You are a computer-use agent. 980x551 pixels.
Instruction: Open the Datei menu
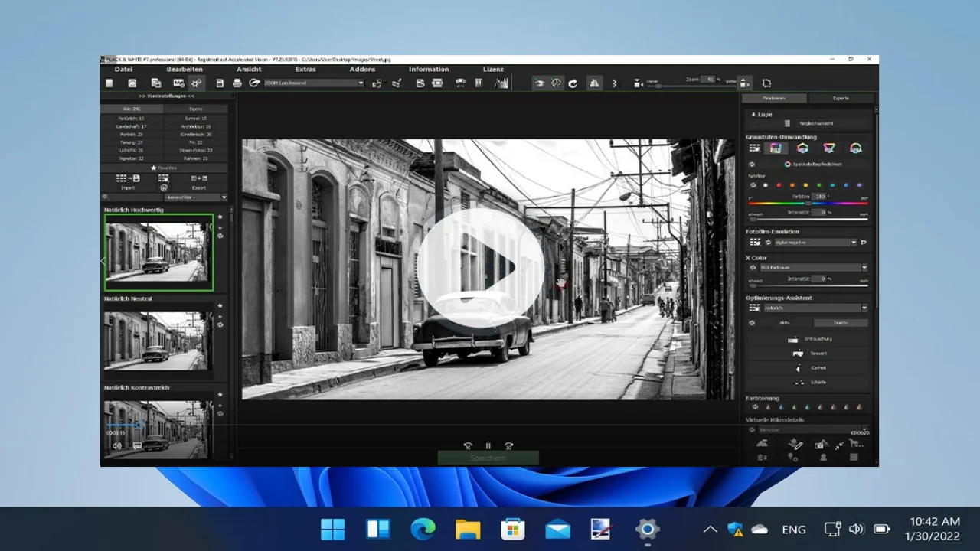[123, 70]
